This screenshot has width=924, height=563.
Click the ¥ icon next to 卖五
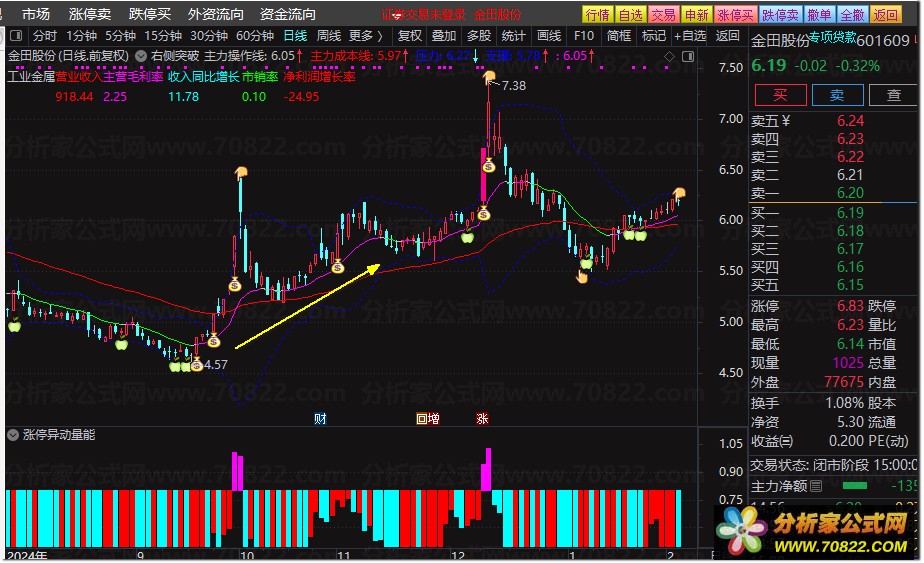tap(785, 121)
